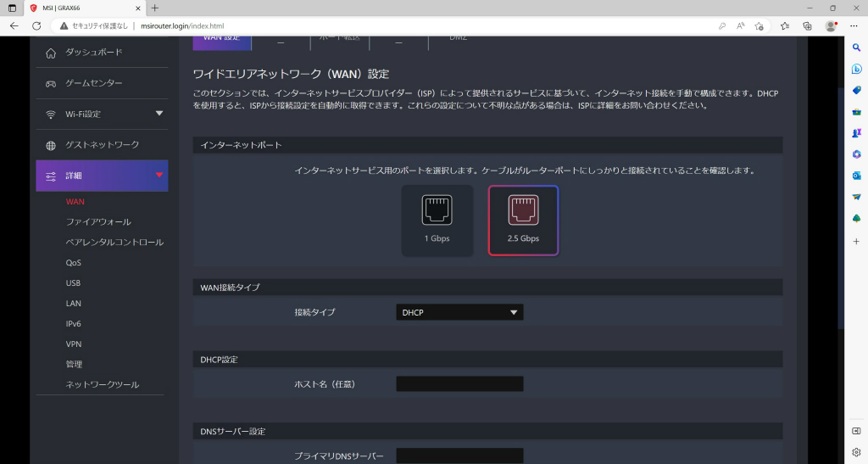This screenshot has height=464, width=868.
Task: Select the 1 Gbps internet port
Action: [x=437, y=221]
